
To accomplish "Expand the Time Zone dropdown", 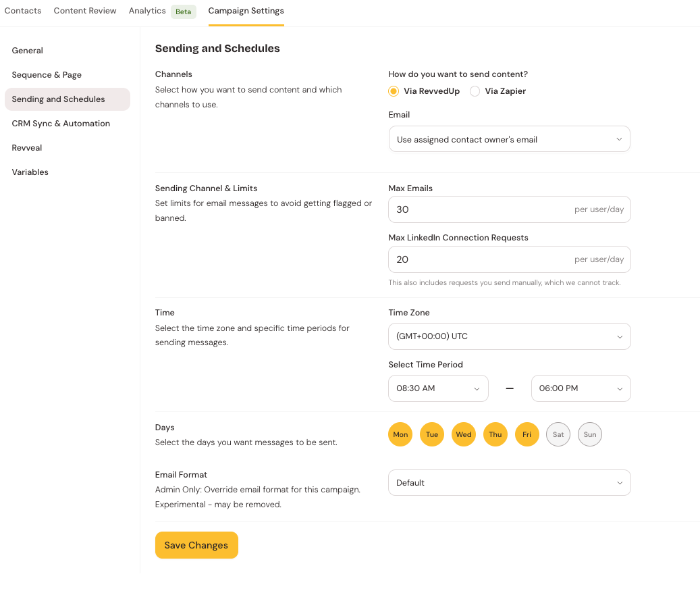I will (x=509, y=336).
